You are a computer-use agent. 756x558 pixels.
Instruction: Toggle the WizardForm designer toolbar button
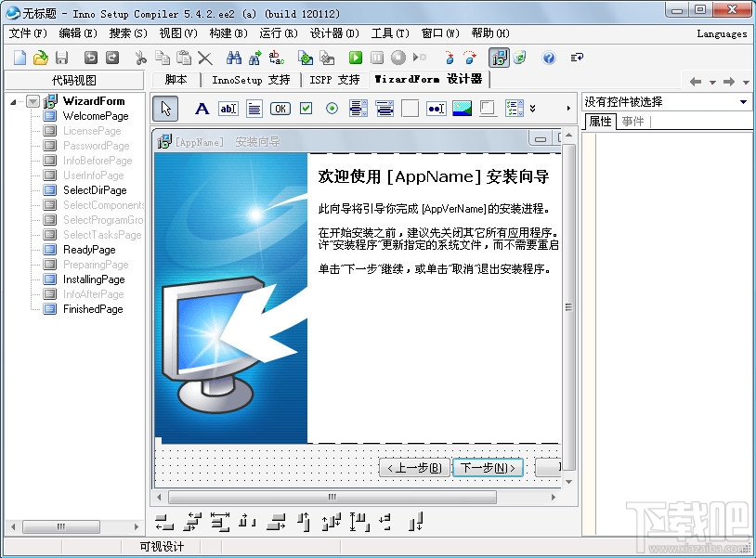pos(501,57)
